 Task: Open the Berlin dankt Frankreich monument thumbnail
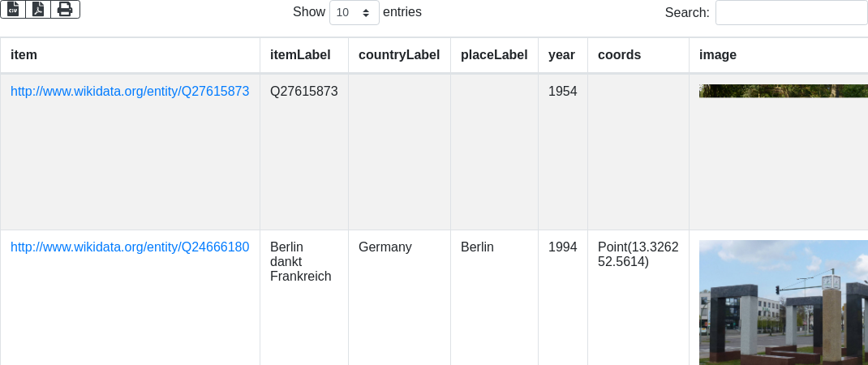click(783, 302)
